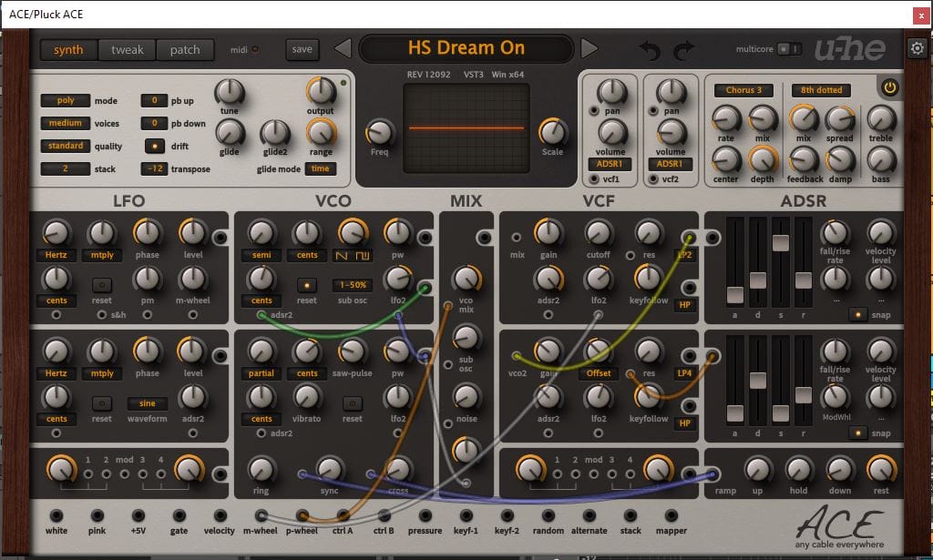Screen dimensions: 933x560
Task: Click the keyf-1 output jack
Action: 466,515
